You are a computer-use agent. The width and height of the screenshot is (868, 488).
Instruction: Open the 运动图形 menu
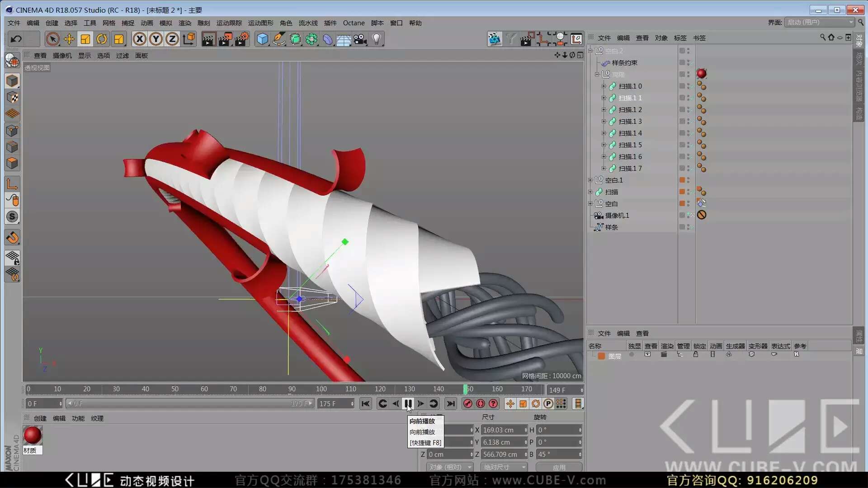click(x=260, y=23)
